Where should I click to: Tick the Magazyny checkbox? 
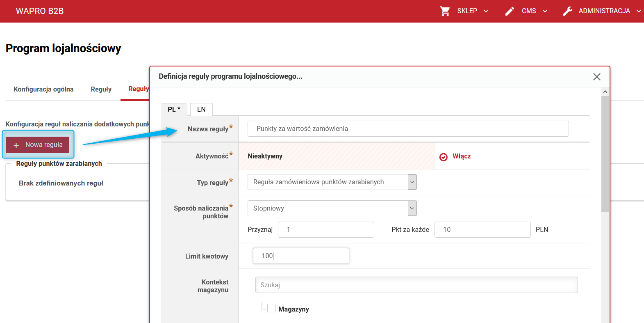coord(271,308)
